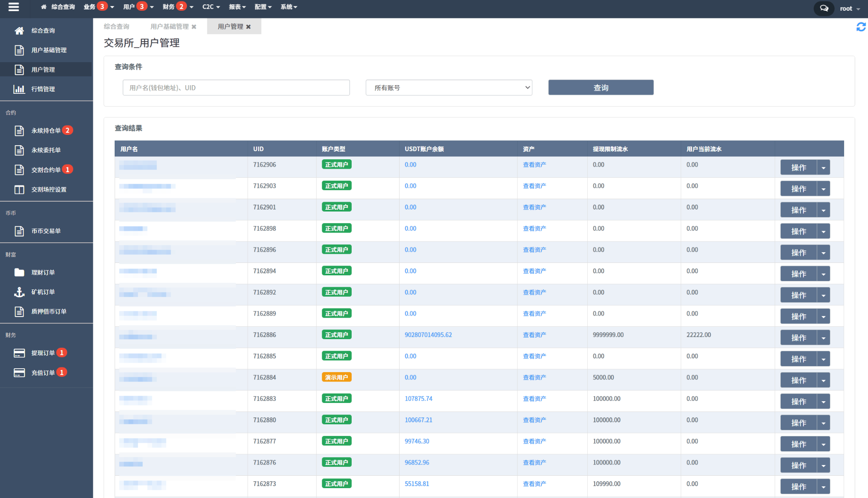This screenshot has height=498, width=868.
Task: Open action caret for UID 7162884
Action: coord(824,380)
